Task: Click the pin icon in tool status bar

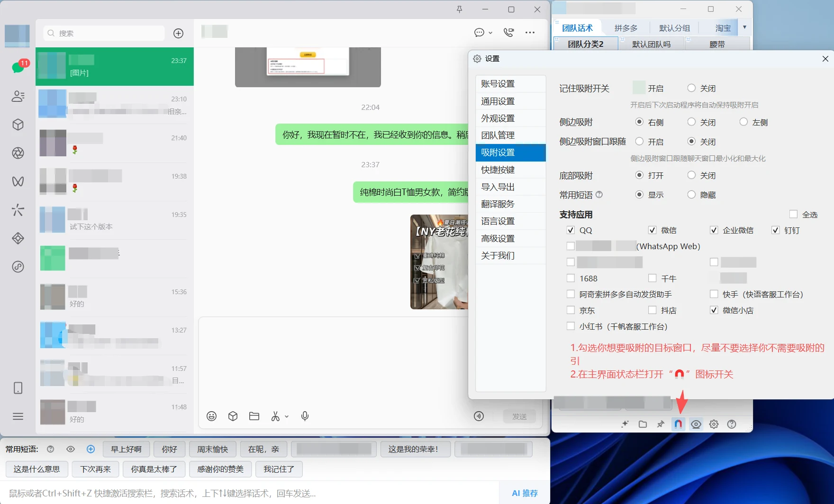Action: pos(661,424)
